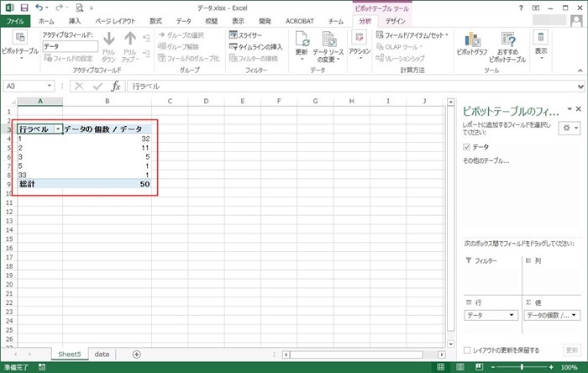Viewport: 588px width, 373px height.
Task: Click the Save icon in quick access toolbar
Action: point(24,8)
